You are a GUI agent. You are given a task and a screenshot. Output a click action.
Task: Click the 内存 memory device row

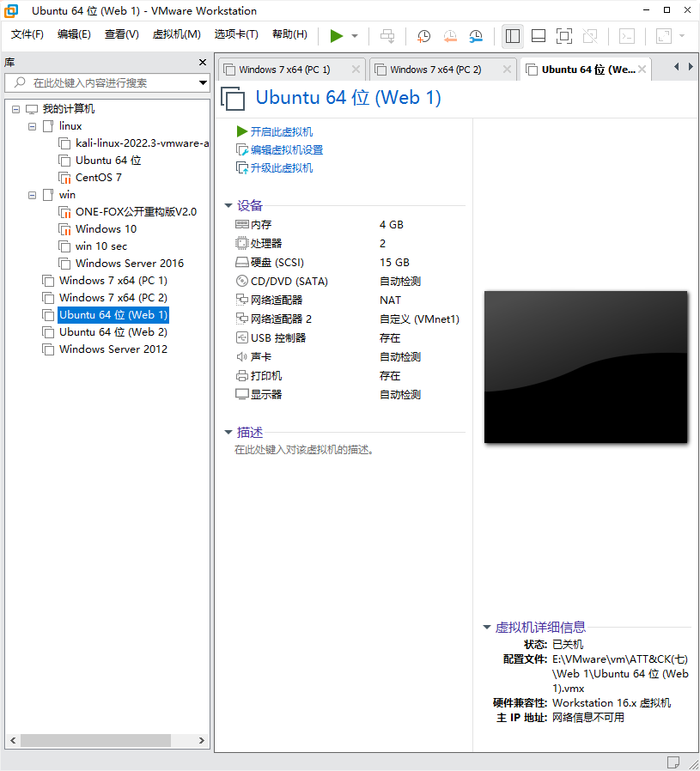pyautogui.click(x=350, y=225)
